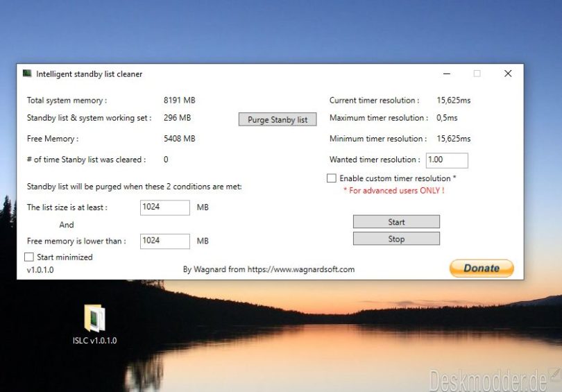Viewport: 562px width, 392px height.
Task: Click the list size is at least field
Action: 164,207
